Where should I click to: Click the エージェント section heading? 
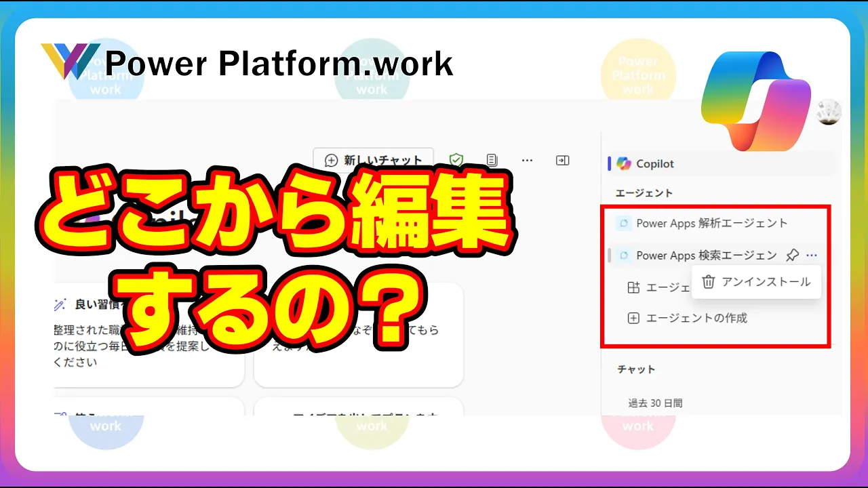pyautogui.click(x=644, y=193)
